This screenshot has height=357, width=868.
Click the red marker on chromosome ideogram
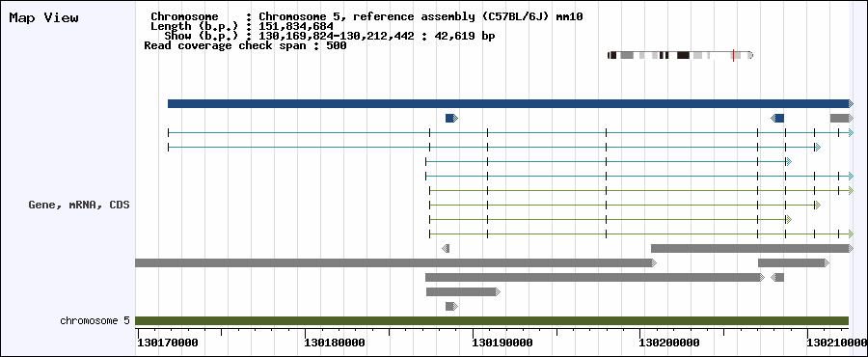(x=733, y=55)
